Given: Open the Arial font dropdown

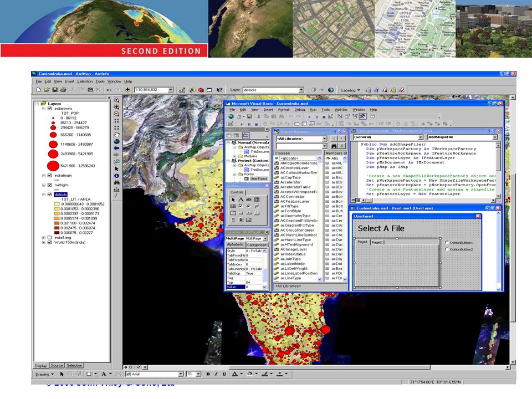Looking at the screenshot, I should click(181, 374).
